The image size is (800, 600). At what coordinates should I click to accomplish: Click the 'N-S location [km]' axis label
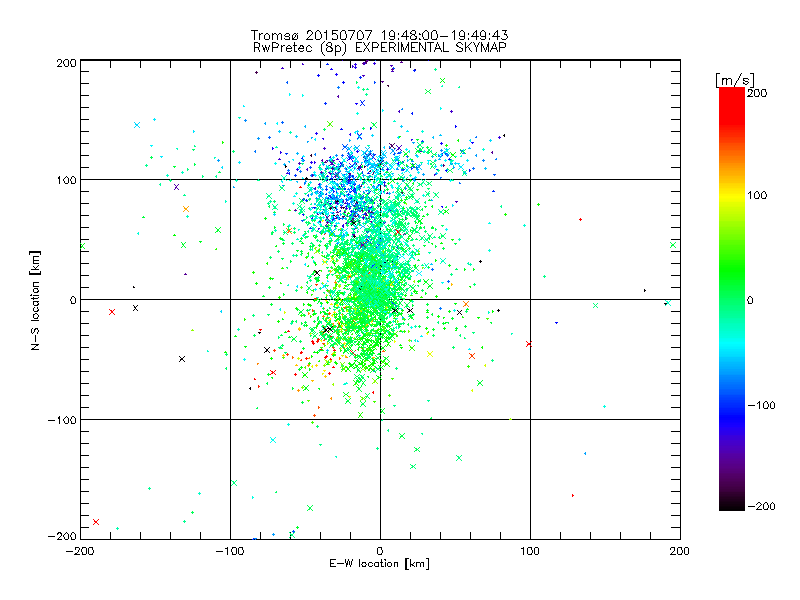(35, 300)
